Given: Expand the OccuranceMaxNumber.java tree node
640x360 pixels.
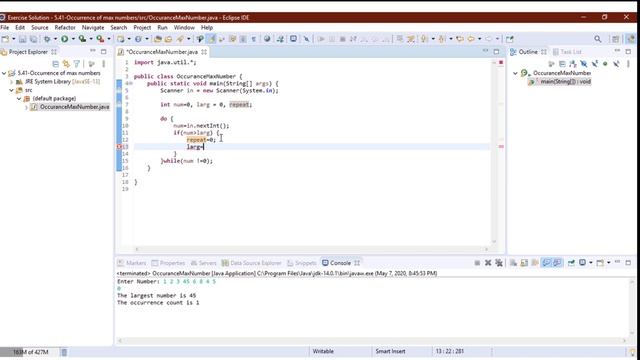Looking at the screenshot, I should click(x=26, y=107).
